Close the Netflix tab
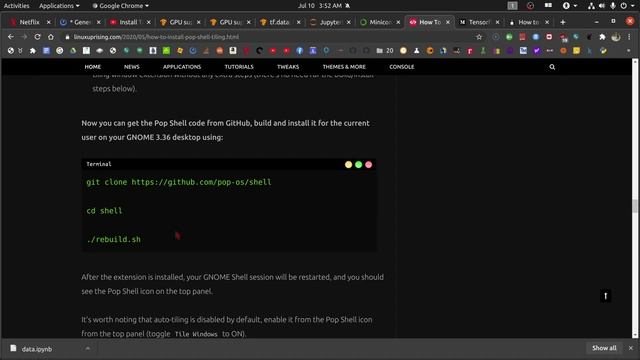This screenshot has height=360, width=640. tap(49, 22)
